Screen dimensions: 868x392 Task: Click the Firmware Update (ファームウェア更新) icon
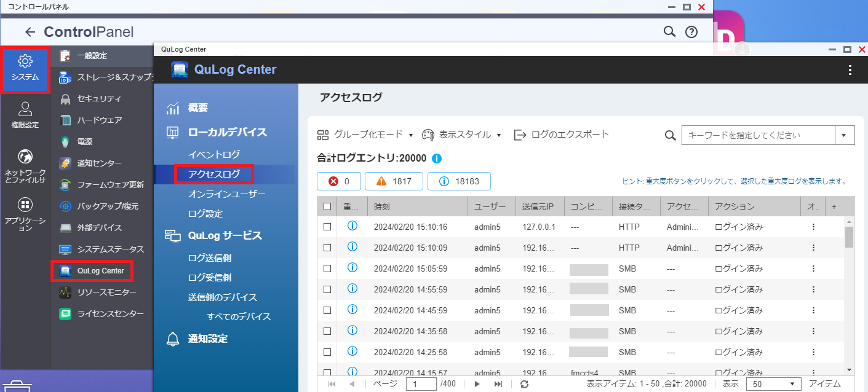point(66,185)
